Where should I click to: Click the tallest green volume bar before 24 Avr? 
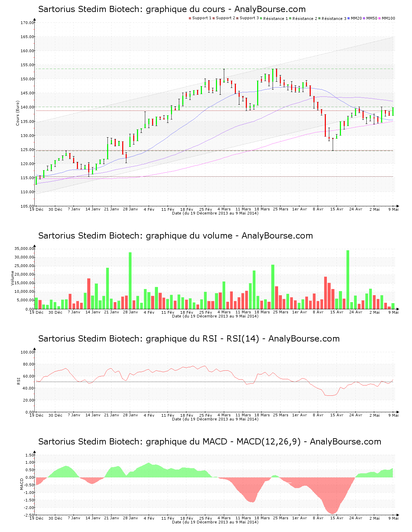point(348,279)
